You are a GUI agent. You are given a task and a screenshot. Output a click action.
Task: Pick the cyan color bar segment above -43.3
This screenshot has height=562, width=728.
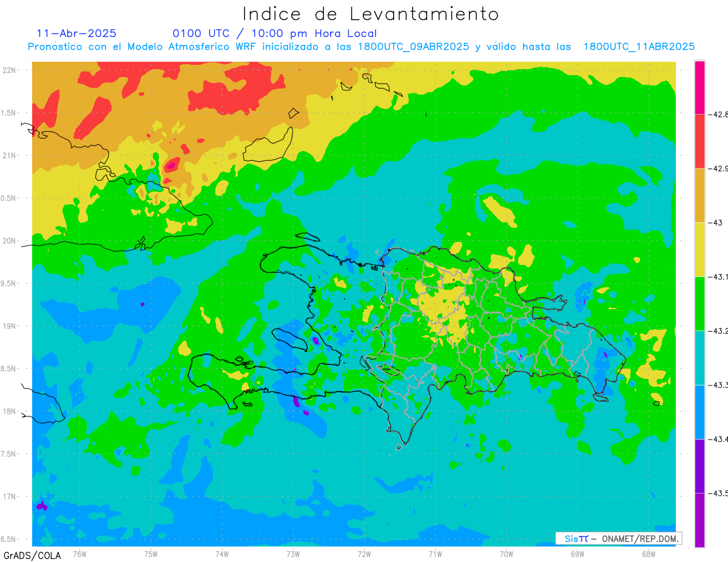699,358
